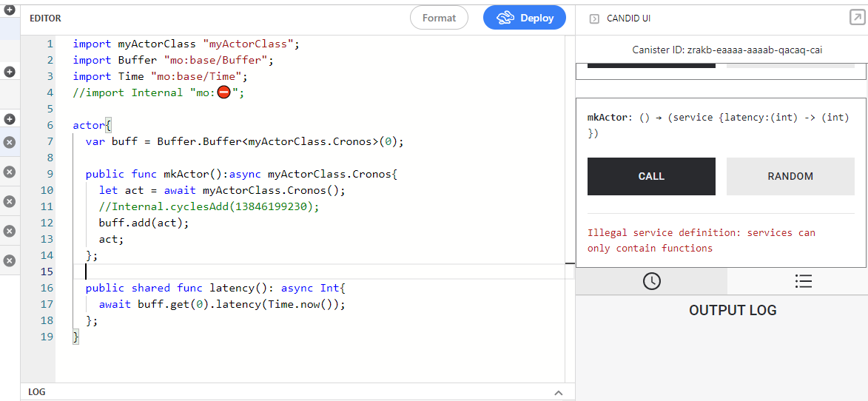Click the commented Internal.cyclesAdd line

(x=209, y=206)
